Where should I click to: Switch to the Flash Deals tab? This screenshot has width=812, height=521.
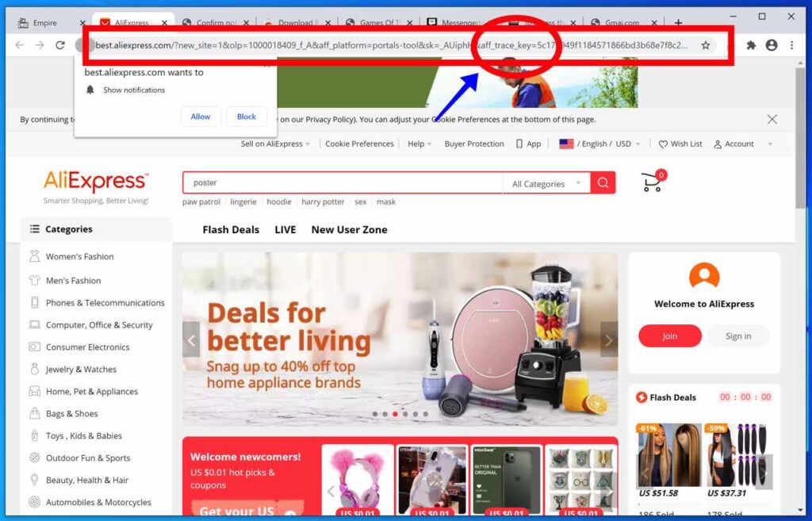[231, 229]
